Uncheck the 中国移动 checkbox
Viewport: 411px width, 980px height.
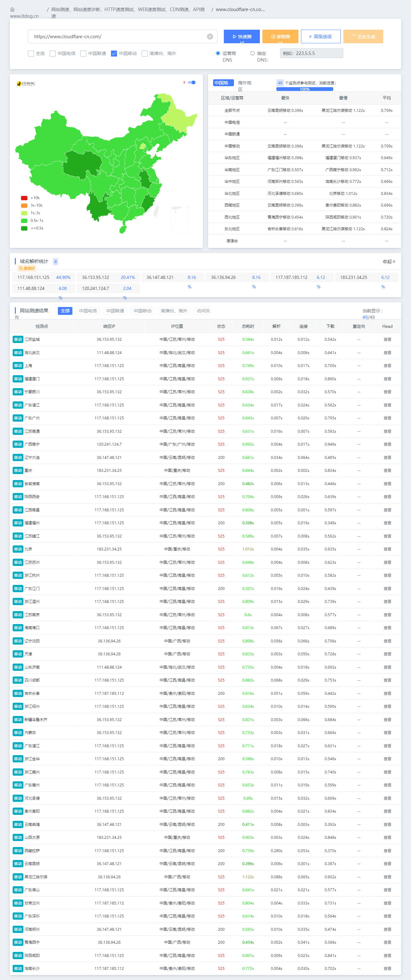114,54
